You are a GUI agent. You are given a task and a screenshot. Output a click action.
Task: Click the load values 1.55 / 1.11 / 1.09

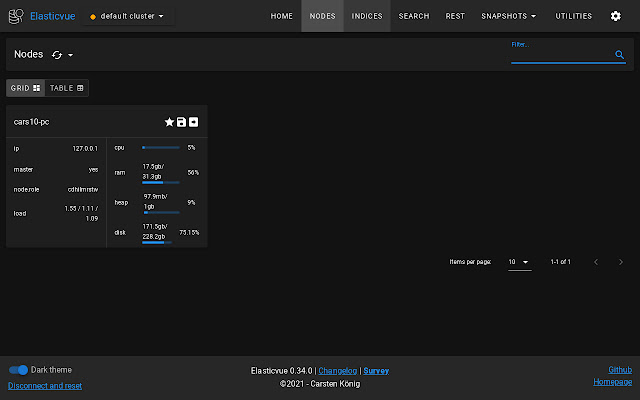point(81,213)
